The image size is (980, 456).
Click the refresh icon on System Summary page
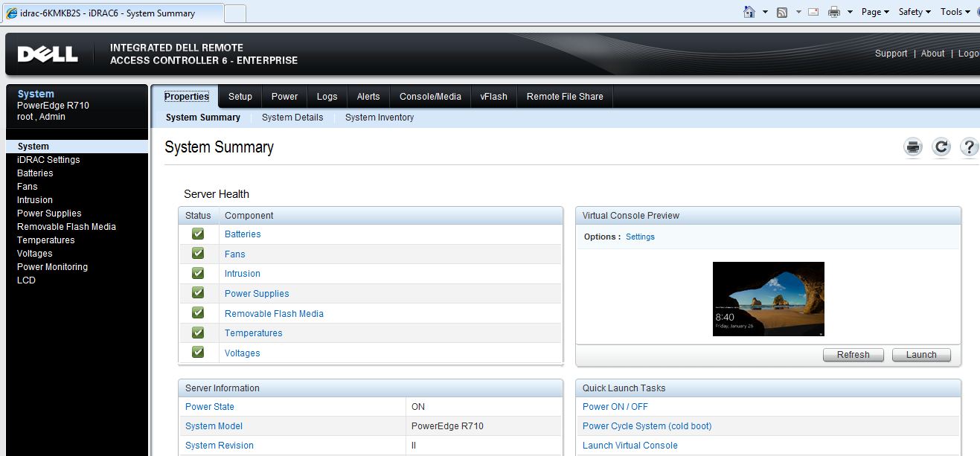coord(941,147)
